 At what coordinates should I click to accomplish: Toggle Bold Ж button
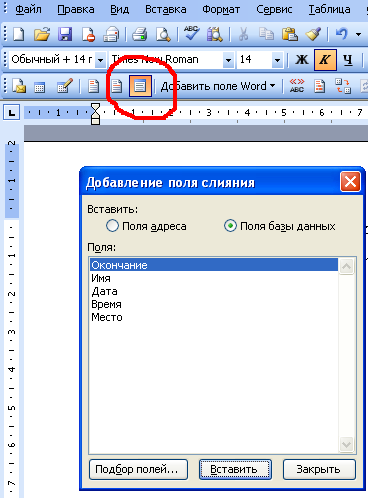click(302, 60)
